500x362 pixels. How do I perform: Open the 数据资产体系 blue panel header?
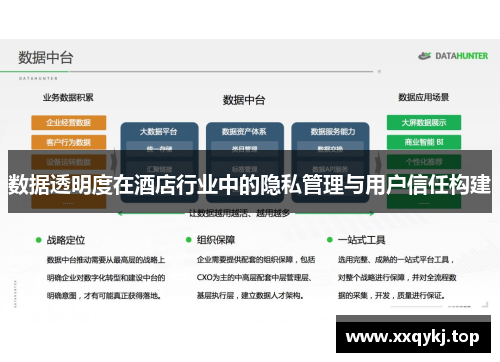tap(244, 132)
